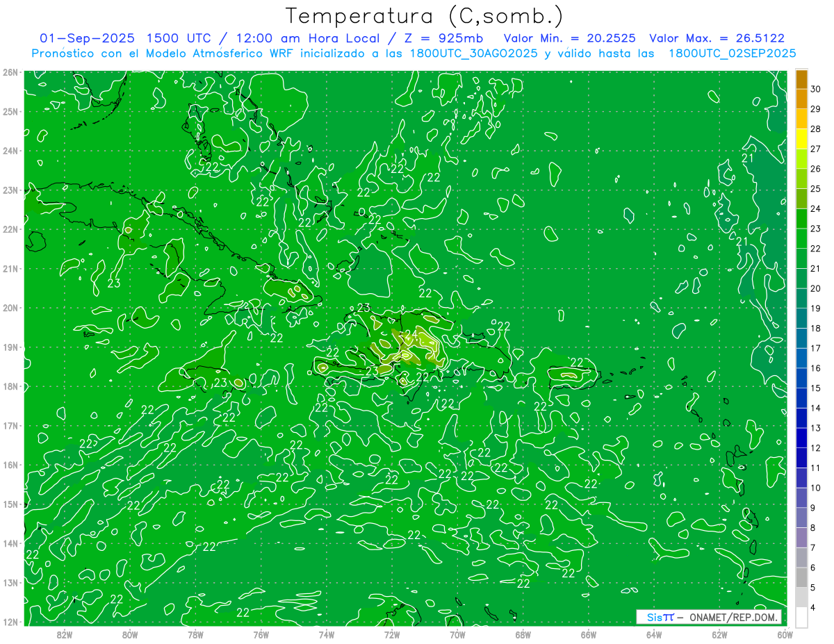This screenshot has width=834, height=644.
Task: Click the "19N" latitude axis label
Action: click(10, 347)
